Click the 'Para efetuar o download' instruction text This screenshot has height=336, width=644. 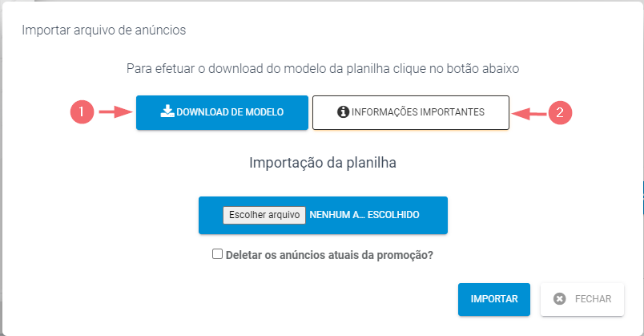click(x=323, y=69)
